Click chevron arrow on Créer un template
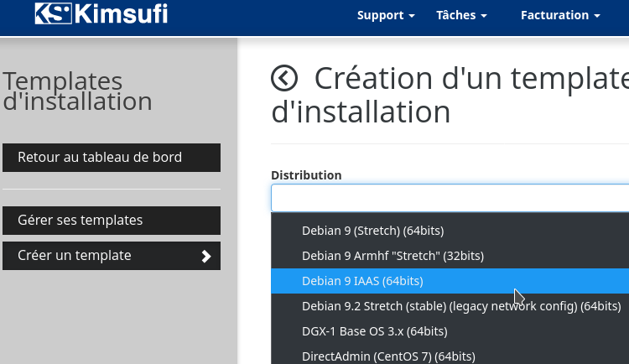This screenshot has width=629, height=364. click(206, 256)
